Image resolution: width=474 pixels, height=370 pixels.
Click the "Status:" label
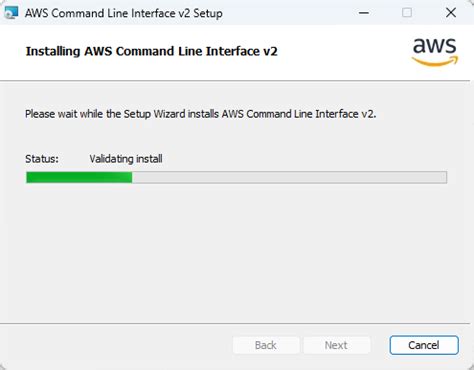(42, 159)
